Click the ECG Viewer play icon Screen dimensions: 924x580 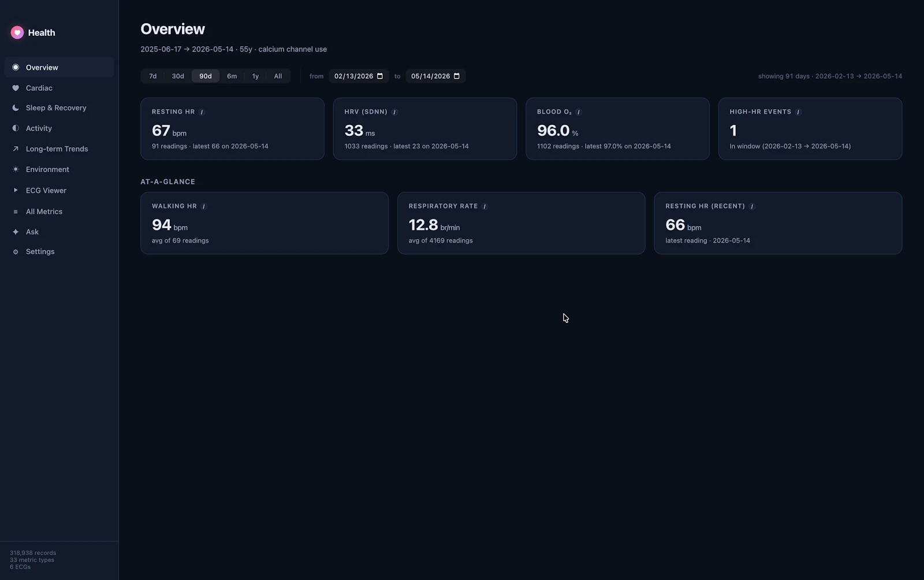pos(16,190)
